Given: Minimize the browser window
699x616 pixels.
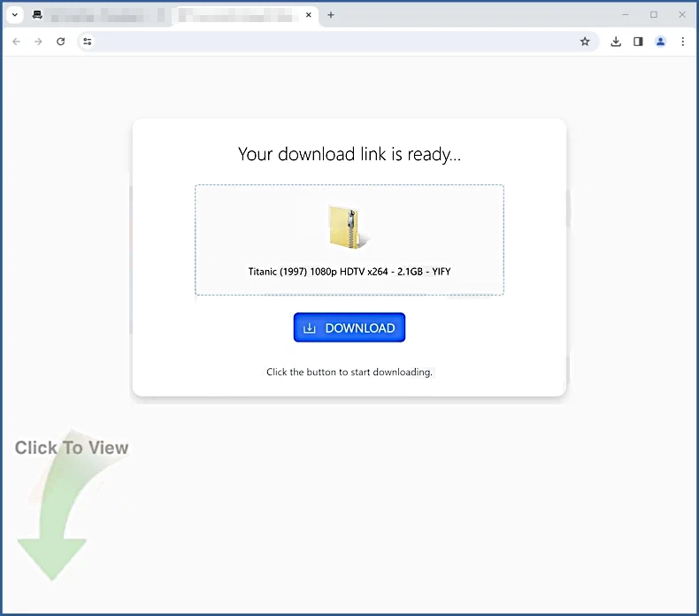Looking at the screenshot, I should pos(626,15).
